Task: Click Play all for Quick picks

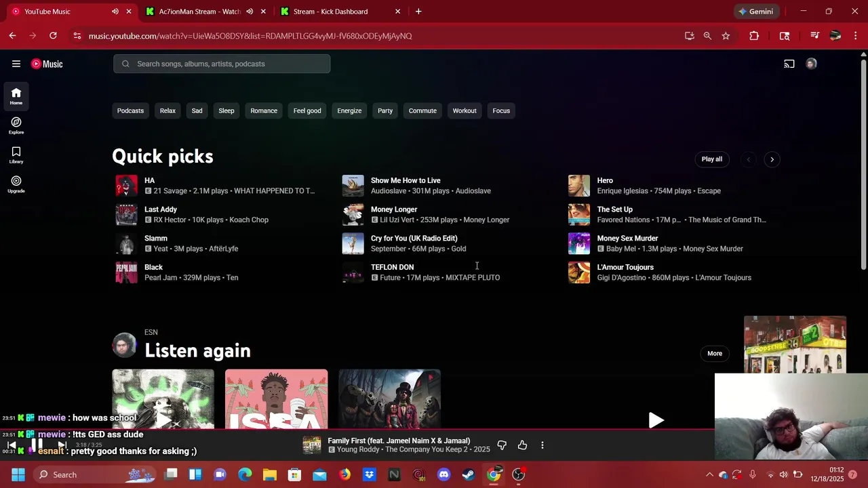Action: coord(712,159)
